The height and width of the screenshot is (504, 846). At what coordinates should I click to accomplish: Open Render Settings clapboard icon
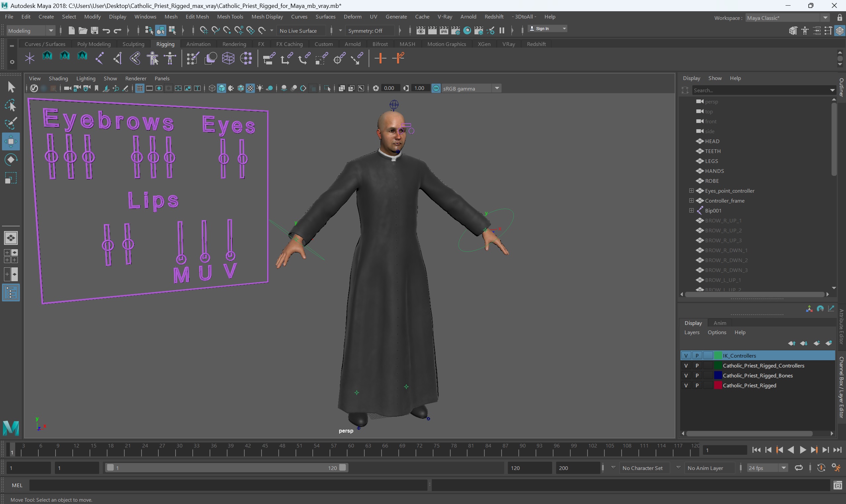[x=456, y=30]
